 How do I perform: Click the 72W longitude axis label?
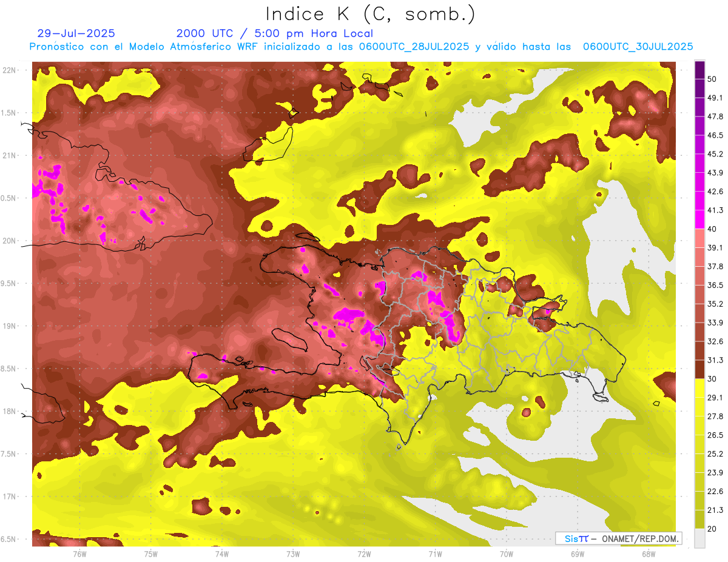364,554
